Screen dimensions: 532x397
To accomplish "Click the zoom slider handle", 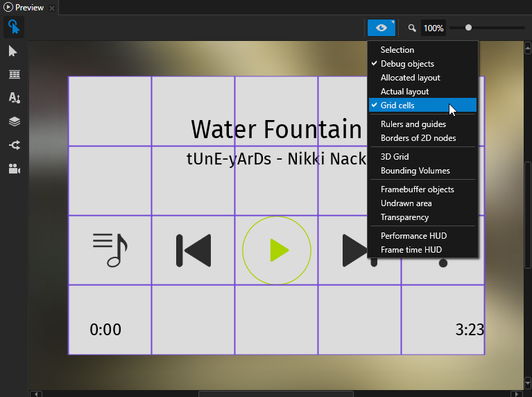I will (469, 28).
